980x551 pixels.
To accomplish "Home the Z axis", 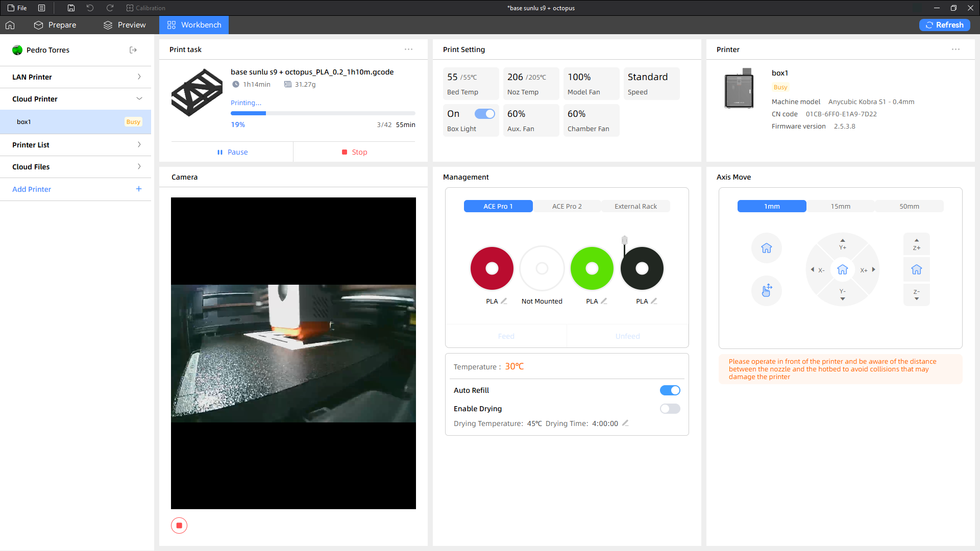I will [x=917, y=269].
